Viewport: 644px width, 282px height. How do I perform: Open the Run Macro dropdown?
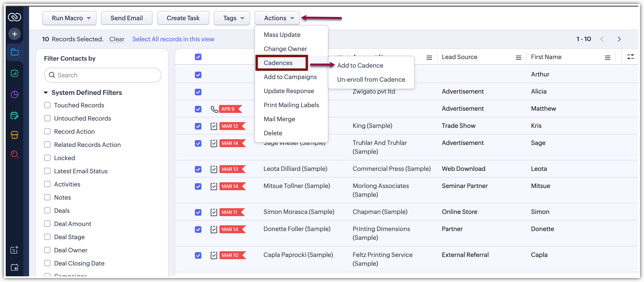pos(69,18)
